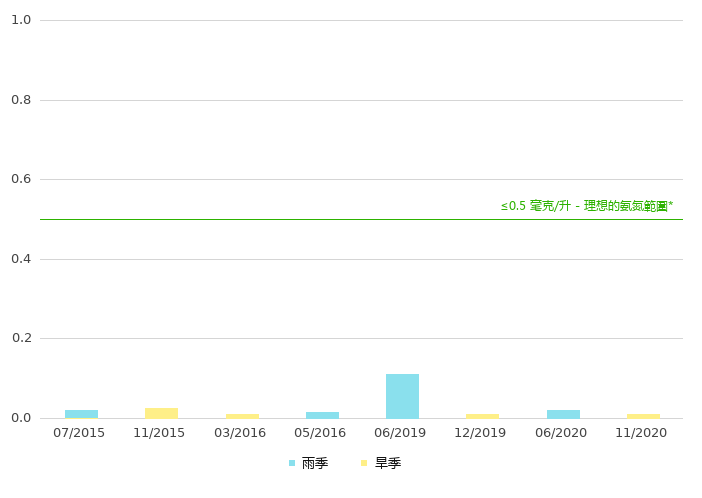Click the cyan 06/2020 bar

pyautogui.click(x=563, y=413)
